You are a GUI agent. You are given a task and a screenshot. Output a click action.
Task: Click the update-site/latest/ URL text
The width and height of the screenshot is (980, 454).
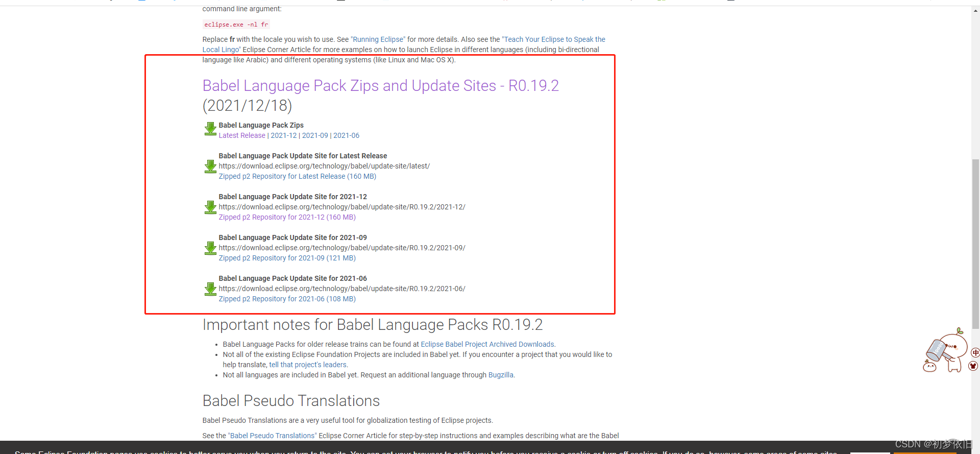click(325, 166)
